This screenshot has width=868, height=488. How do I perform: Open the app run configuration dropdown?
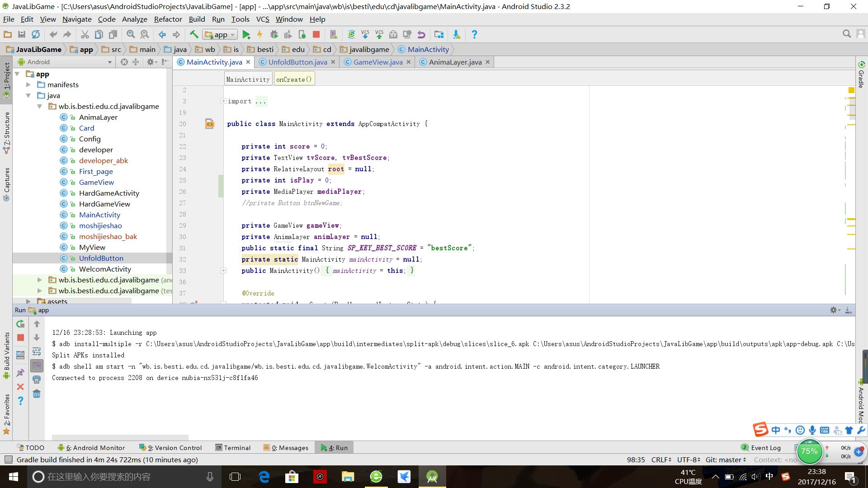coord(220,34)
